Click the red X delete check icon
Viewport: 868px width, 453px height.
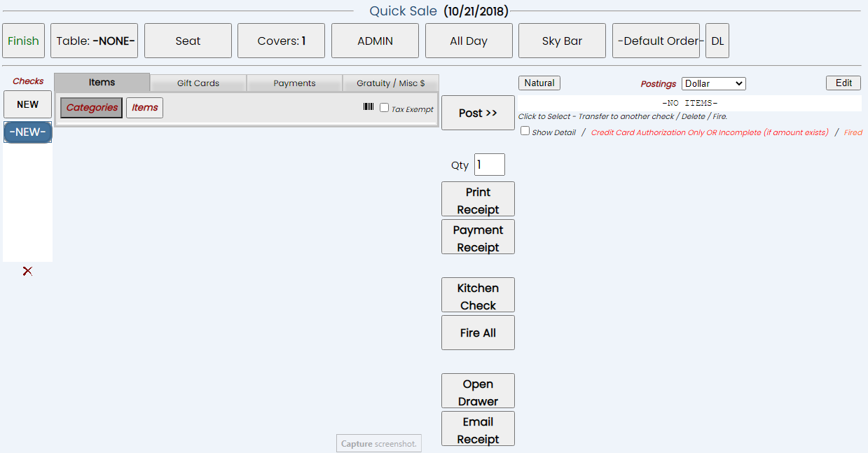27,271
